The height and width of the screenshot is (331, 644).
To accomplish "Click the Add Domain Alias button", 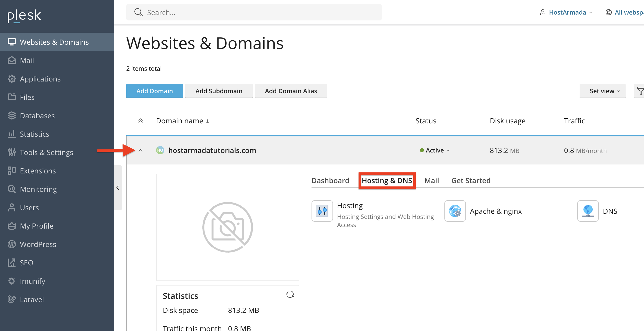I will coord(291,91).
